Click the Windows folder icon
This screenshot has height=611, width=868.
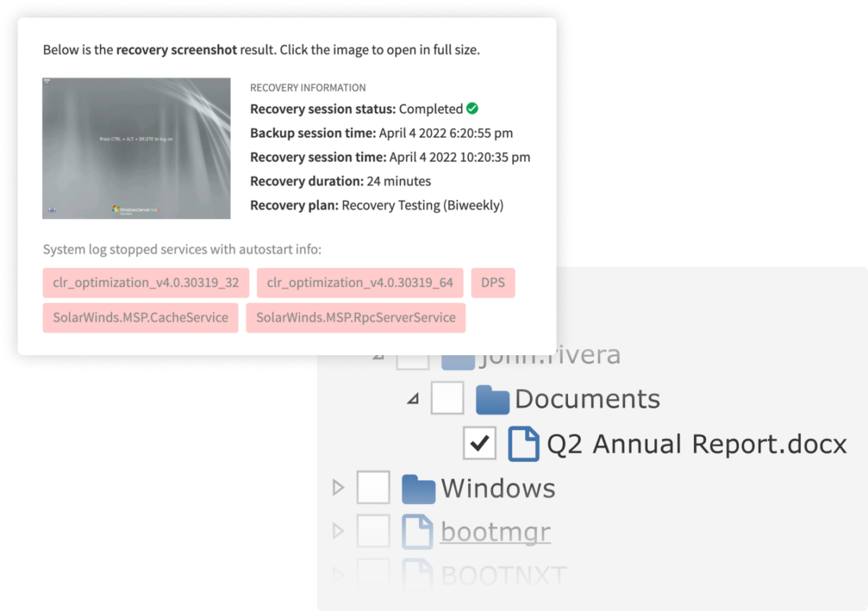pos(418,489)
